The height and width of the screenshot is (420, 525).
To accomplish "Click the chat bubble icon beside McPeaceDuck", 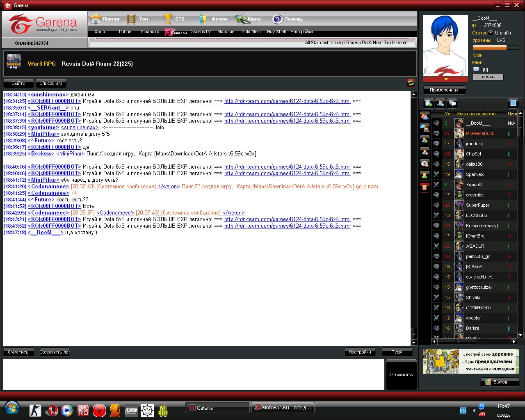I will point(436,133).
